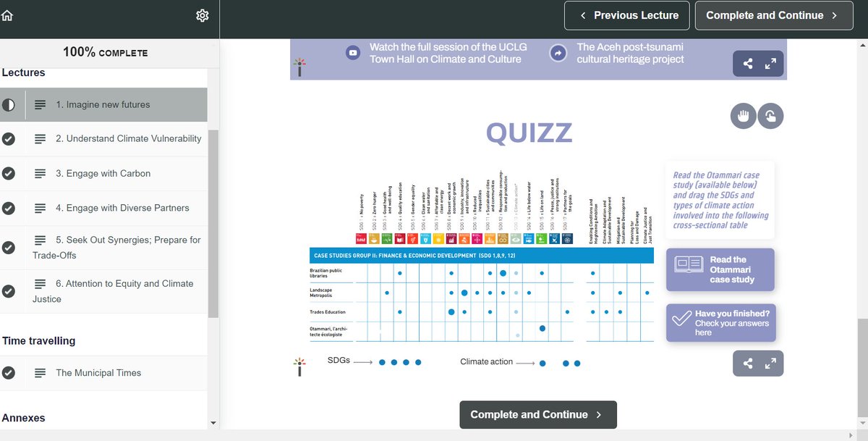Click the sidebar scrollbar down arrow
The image size is (868, 441).
tap(213, 423)
